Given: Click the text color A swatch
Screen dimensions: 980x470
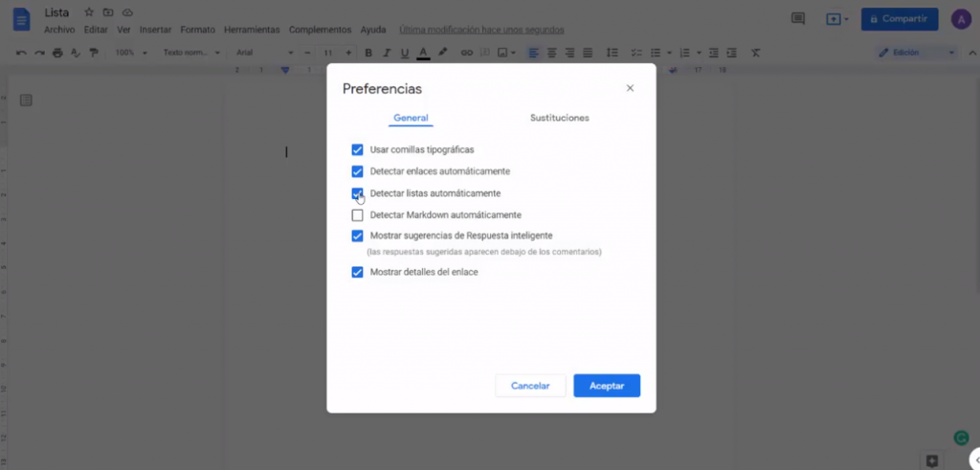Looking at the screenshot, I should tap(423, 53).
